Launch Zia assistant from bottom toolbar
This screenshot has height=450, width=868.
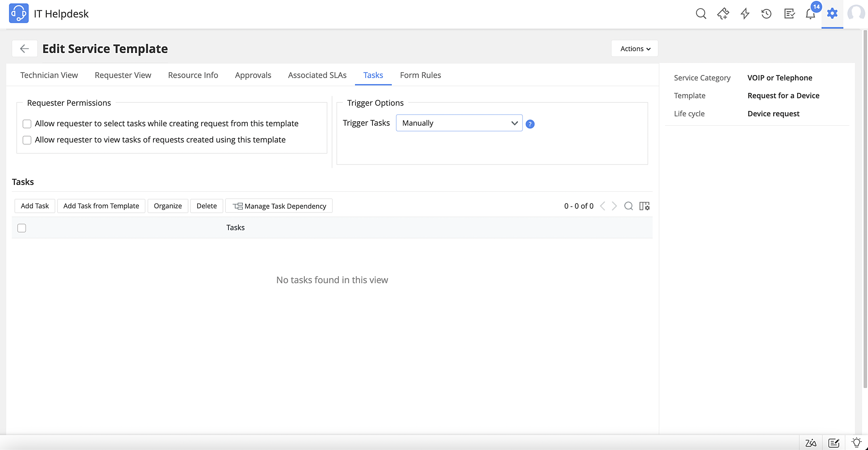811,442
